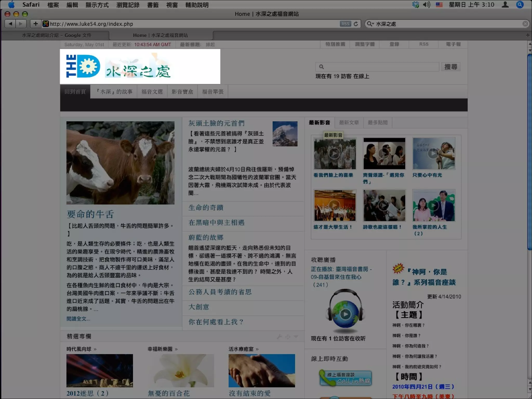Viewport: 532px width, 399px height.
Task: Open new tab with plus button
Action: click(x=528, y=35)
